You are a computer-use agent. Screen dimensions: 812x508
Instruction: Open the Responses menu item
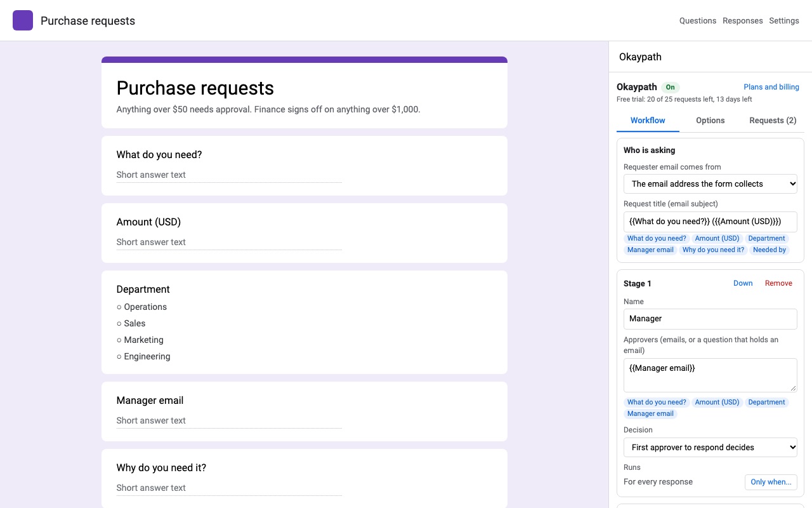click(x=743, y=20)
